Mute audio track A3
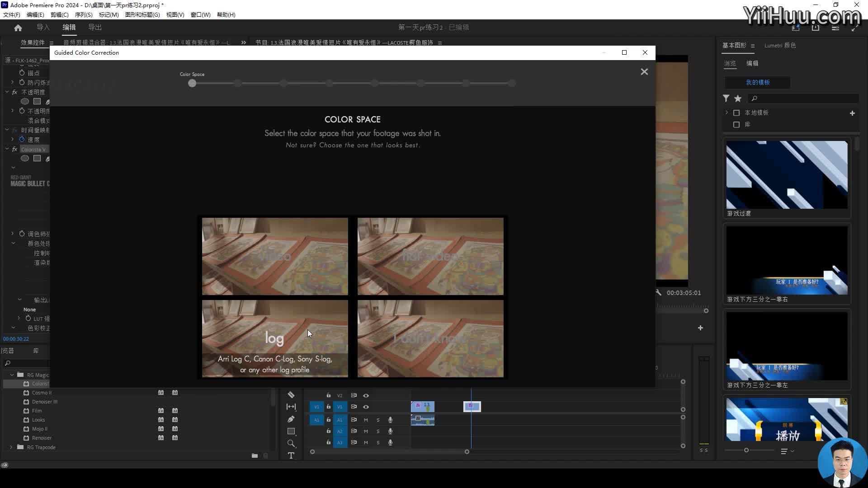 (366, 442)
